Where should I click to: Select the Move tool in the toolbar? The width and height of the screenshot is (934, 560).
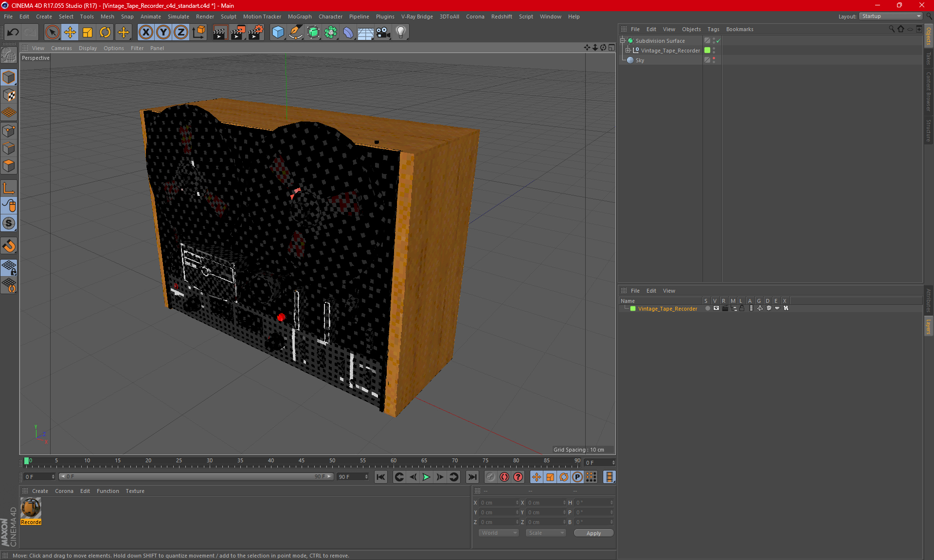coord(70,33)
